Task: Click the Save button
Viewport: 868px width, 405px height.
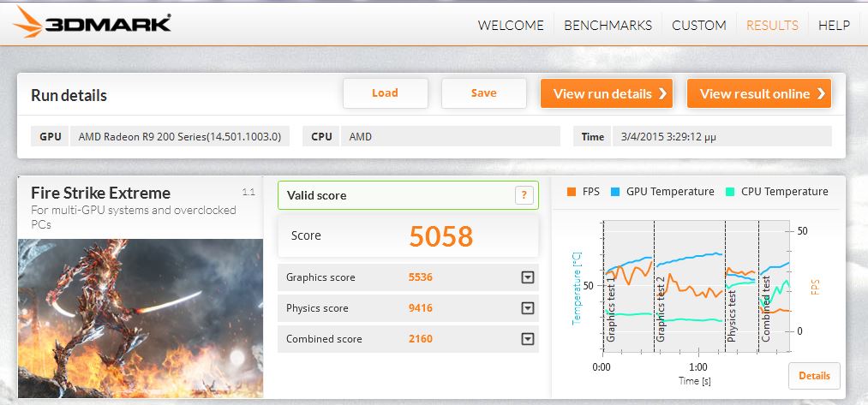Action: coord(484,93)
